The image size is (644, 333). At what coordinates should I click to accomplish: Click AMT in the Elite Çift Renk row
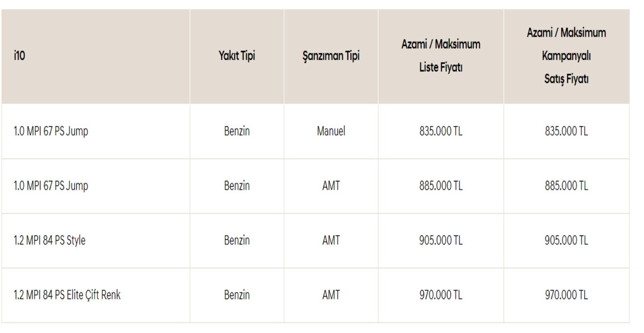[331, 295]
